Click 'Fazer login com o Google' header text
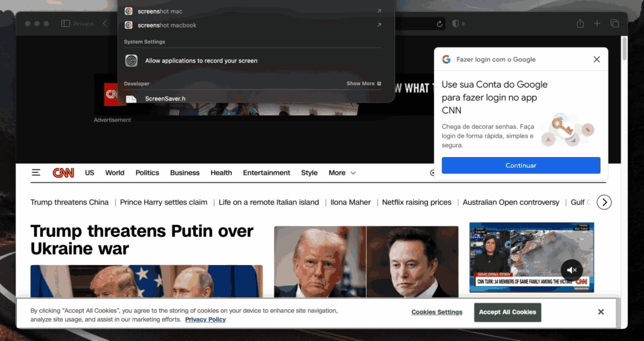Viewport: 644px width, 341px height. click(x=496, y=60)
